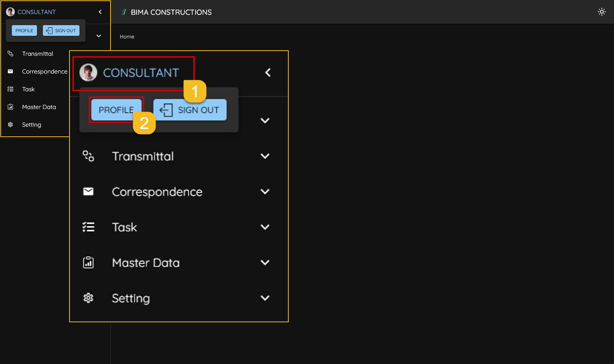This screenshot has height=364, width=614.
Task: Toggle the light/dark theme sun icon
Action: (601, 12)
